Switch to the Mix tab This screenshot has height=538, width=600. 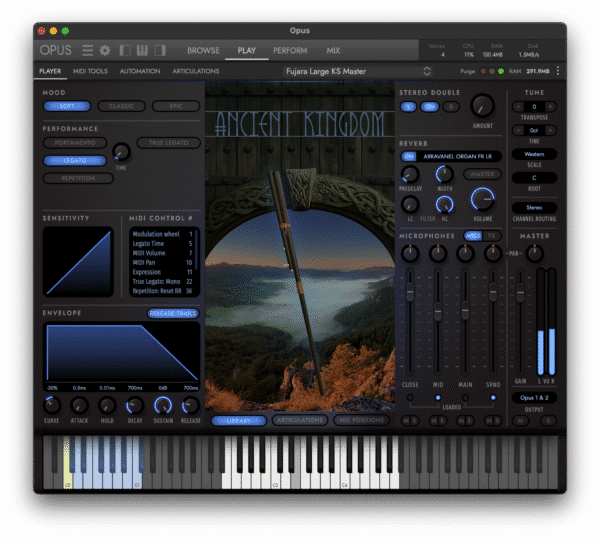click(x=333, y=51)
